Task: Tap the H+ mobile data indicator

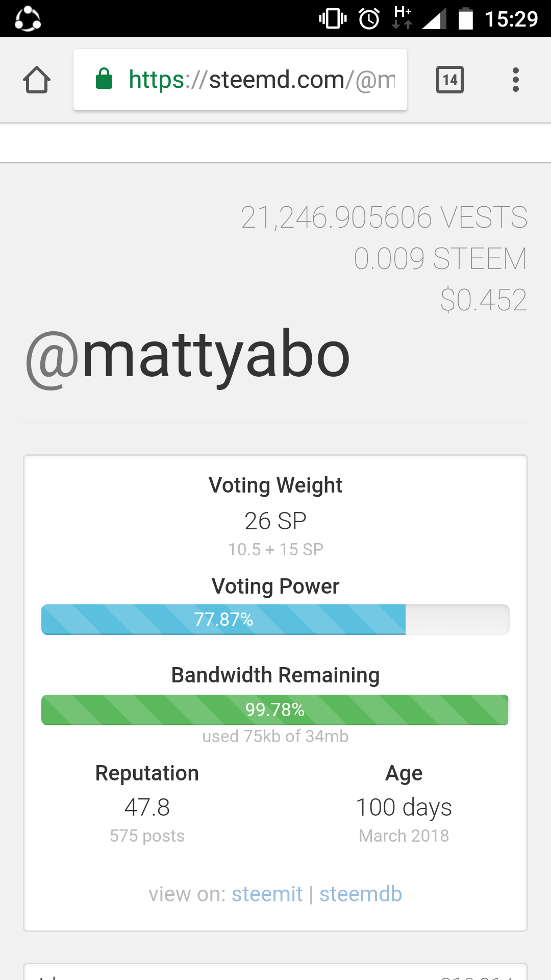Action: point(403,18)
